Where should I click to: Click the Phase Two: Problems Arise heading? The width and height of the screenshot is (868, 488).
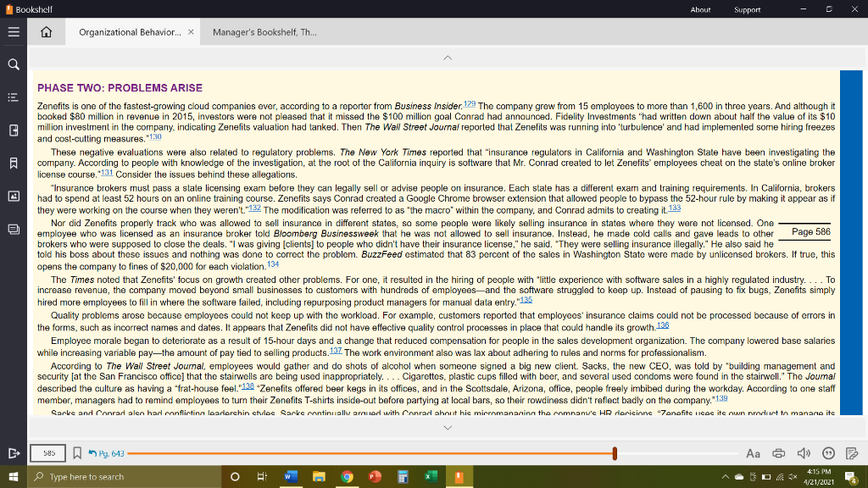(120, 88)
